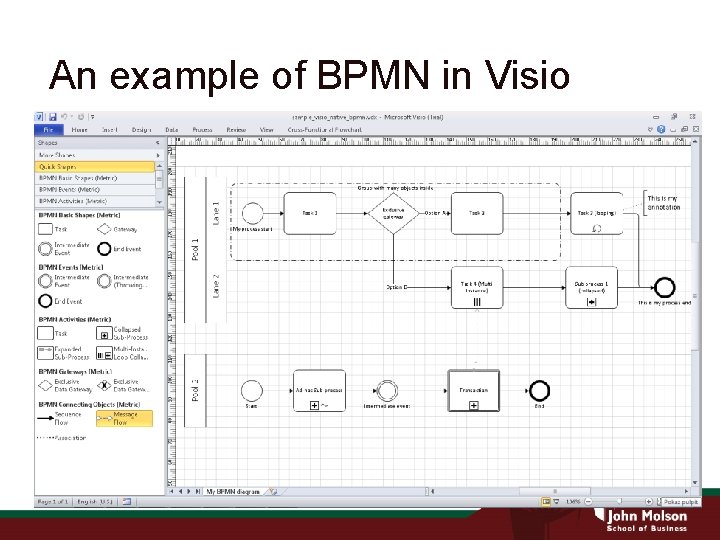Click the Lane 1 start event circle

pyautogui.click(x=253, y=213)
